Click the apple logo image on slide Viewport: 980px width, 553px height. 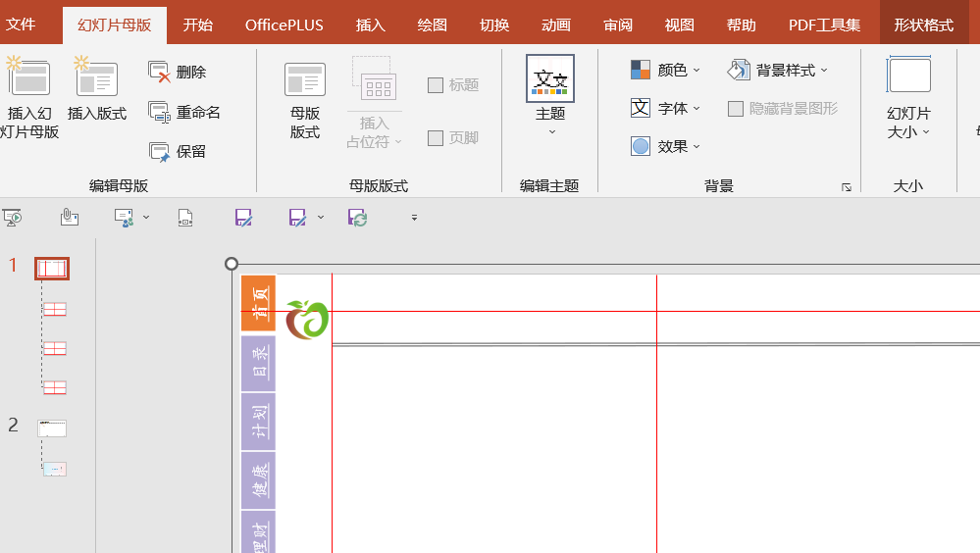pos(307,320)
